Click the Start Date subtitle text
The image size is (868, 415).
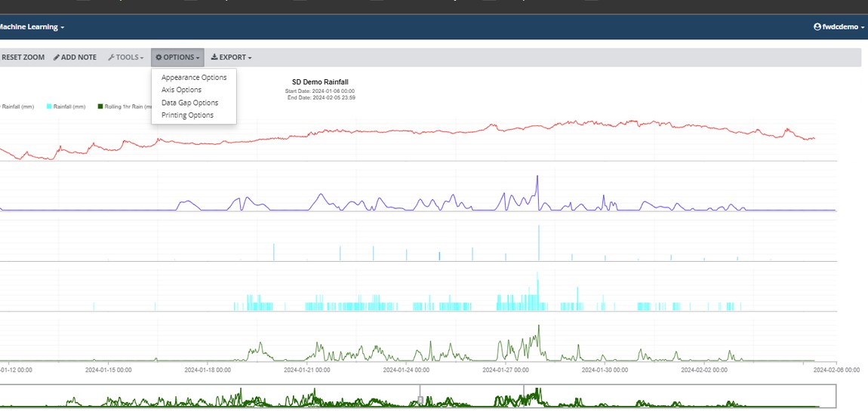[320, 91]
